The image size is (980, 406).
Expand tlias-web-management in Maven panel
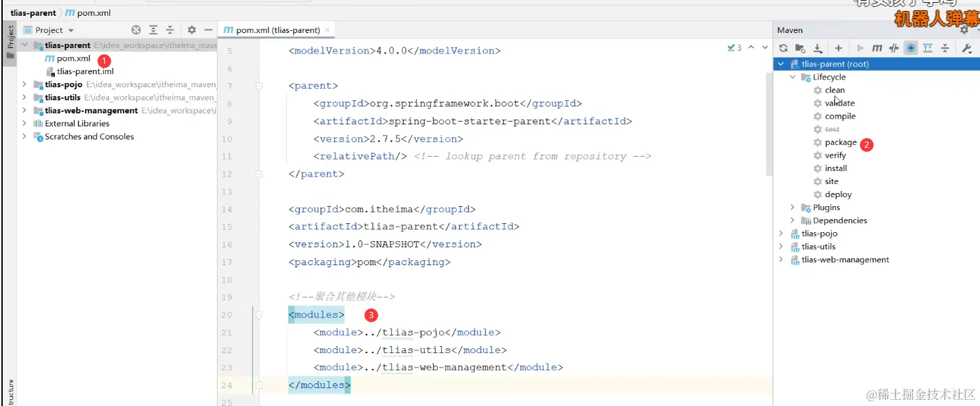click(781, 260)
